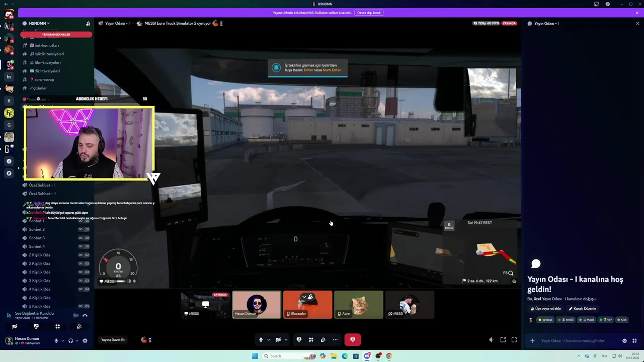Viewport: 644px width, 362px height.
Task: Join the 5 Kişilik Oda voice channel
Action: [x=56, y=306]
